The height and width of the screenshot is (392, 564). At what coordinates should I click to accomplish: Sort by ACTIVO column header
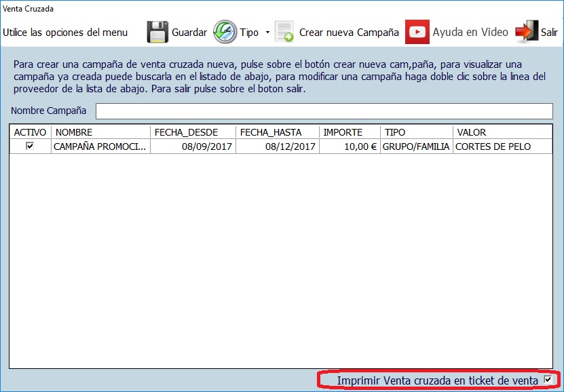31,132
